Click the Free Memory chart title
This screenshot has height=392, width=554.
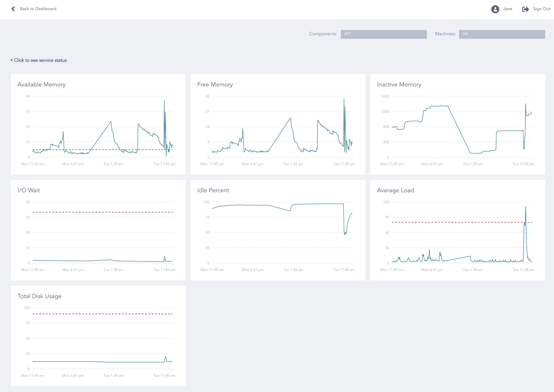click(x=215, y=84)
